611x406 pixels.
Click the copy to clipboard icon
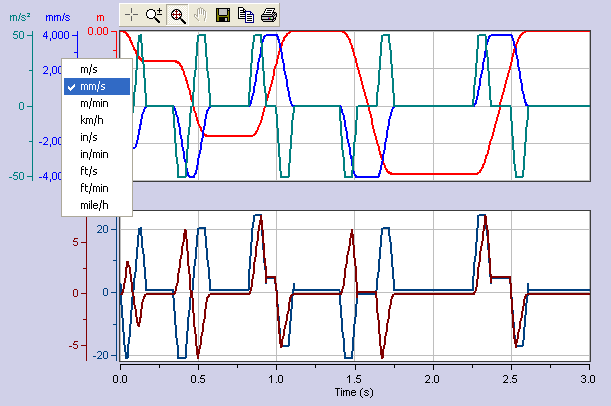click(x=246, y=15)
